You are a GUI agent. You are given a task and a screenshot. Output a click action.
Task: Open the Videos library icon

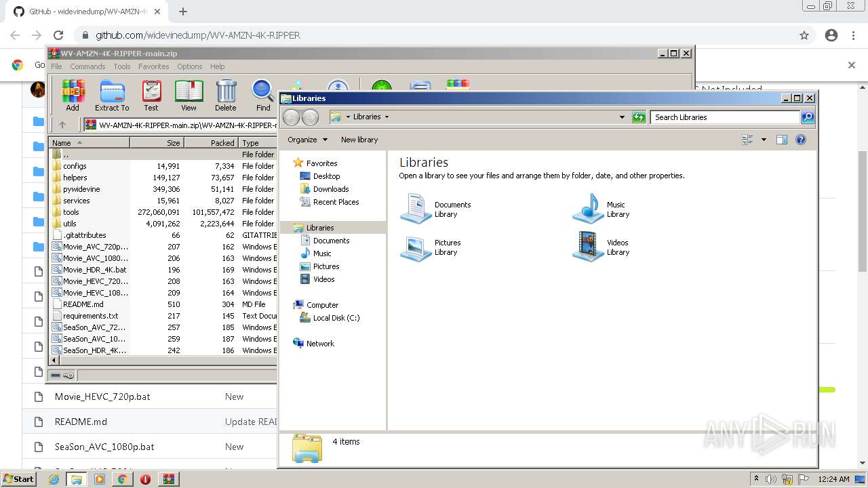(x=588, y=247)
